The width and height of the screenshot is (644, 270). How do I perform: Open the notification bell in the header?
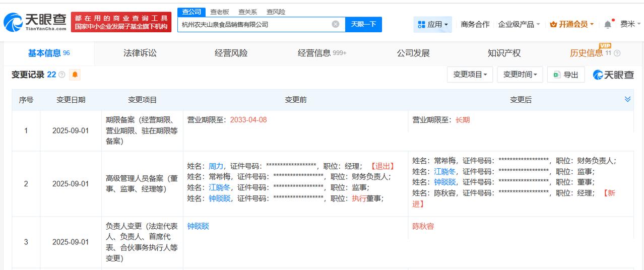(608, 24)
